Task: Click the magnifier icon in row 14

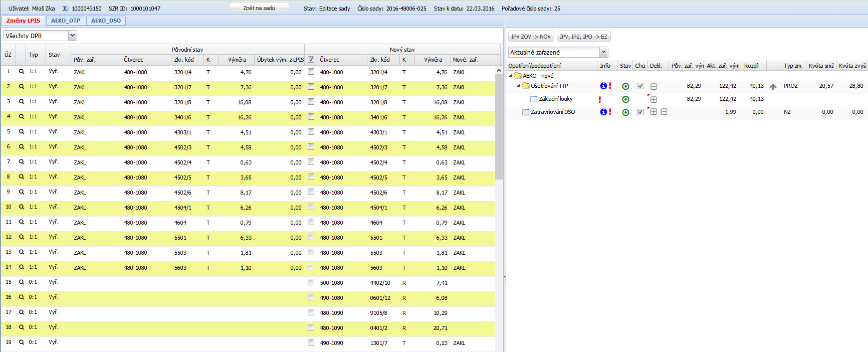Action: [22, 267]
